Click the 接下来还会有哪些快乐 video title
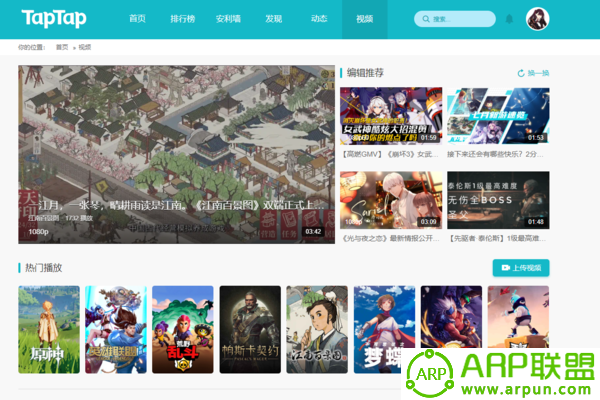Image resolution: width=600 pixels, height=400 pixels. 495,154
